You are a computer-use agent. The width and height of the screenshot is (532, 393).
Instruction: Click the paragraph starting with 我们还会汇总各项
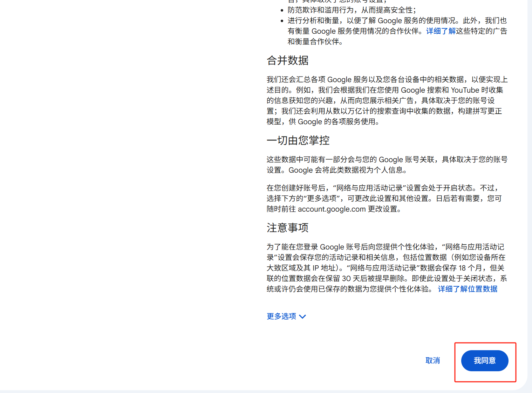click(x=386, y=101)
